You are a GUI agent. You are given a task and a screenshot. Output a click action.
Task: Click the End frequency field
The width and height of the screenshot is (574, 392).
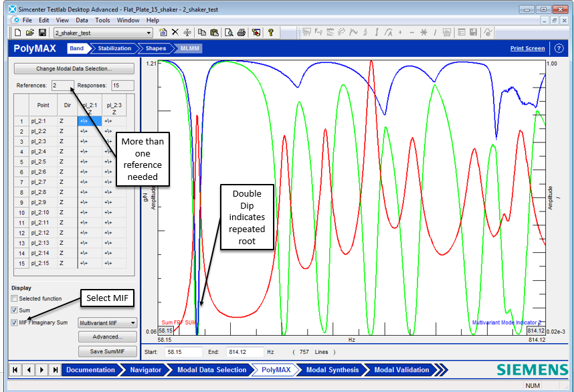tap(245, 352)
